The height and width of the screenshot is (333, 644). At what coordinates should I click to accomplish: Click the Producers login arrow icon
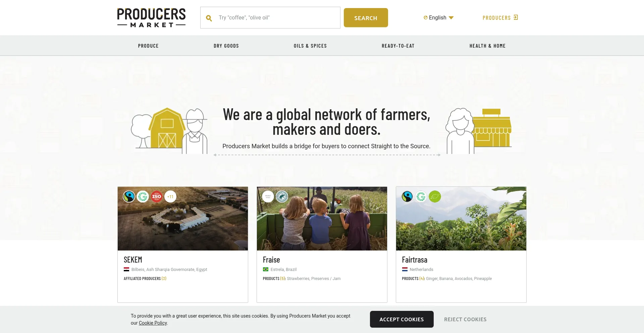[516, 17]
